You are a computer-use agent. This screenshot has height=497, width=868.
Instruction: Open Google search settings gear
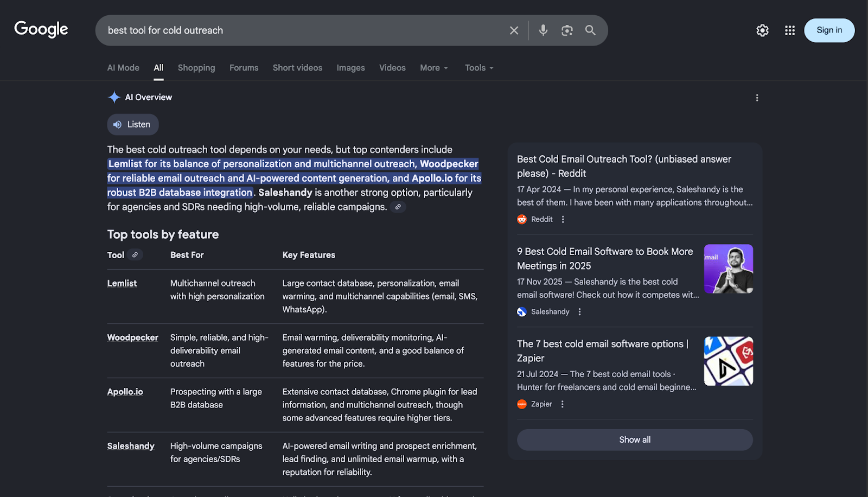point(762,30)
